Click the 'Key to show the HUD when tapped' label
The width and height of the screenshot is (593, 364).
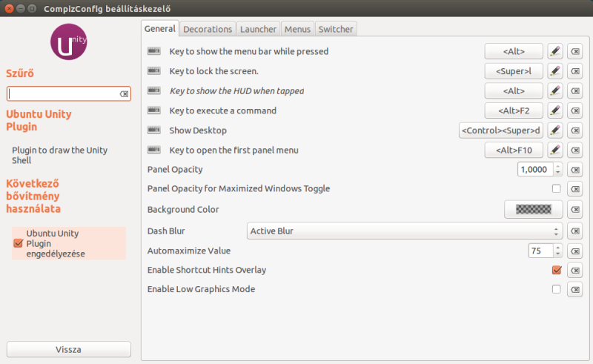(x=236, y=90)
